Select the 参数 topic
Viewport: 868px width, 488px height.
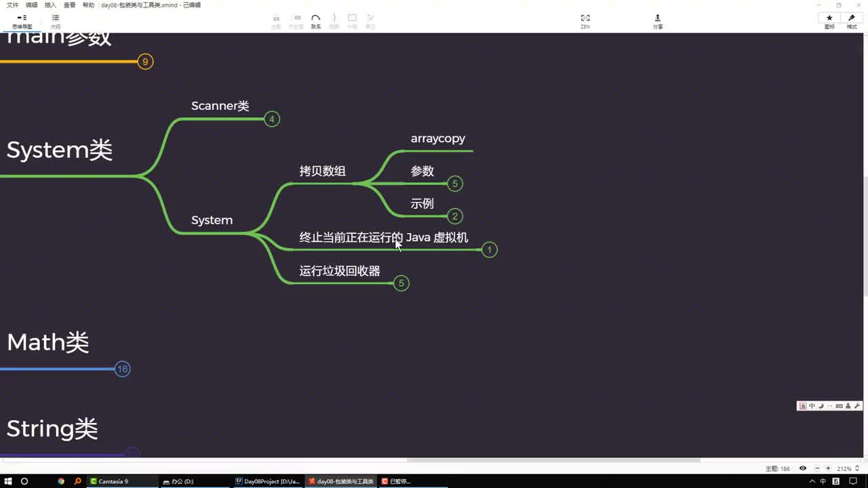click(422, 171)
